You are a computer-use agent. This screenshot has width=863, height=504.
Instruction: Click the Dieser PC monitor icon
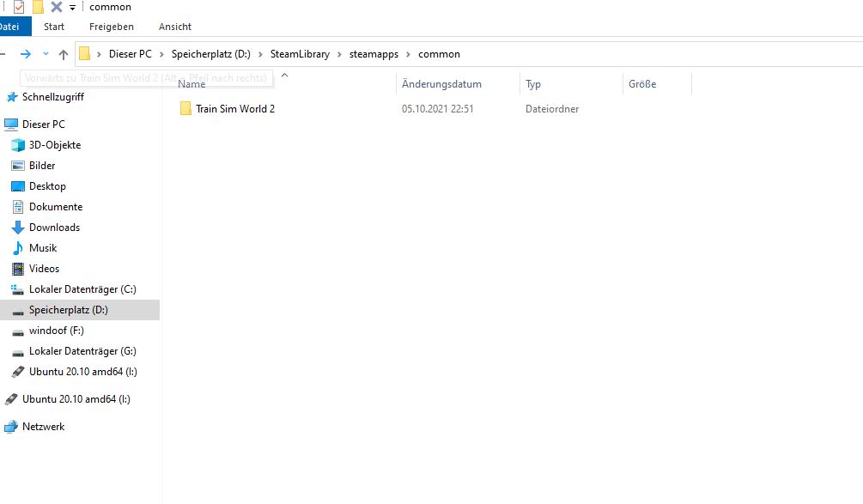pyautogui.click(x=11, y=124)
